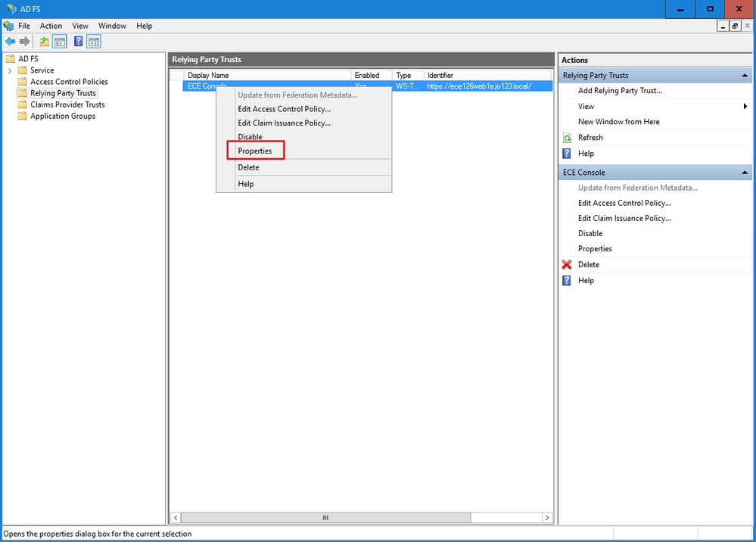Screen dimensions: 756x542
Task: Click the Application Groups folder icon
Action: pyautogui.click(x=22, y=117)
